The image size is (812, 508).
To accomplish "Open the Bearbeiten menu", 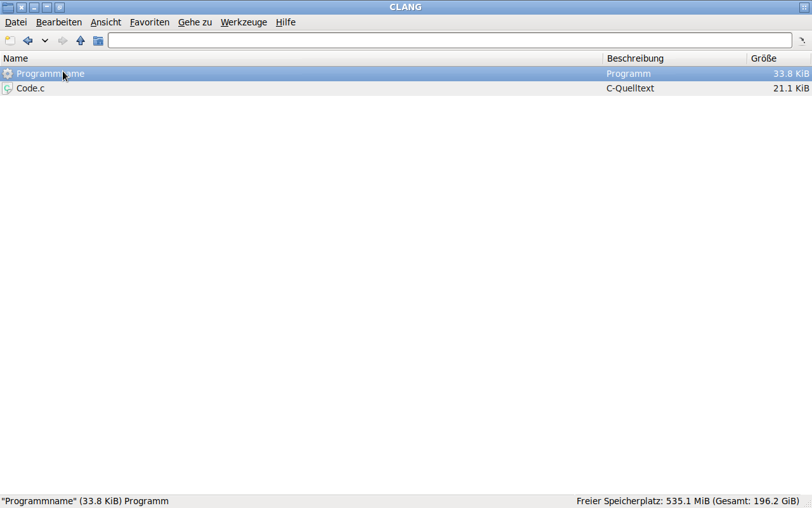I will [x=59, y=22].
